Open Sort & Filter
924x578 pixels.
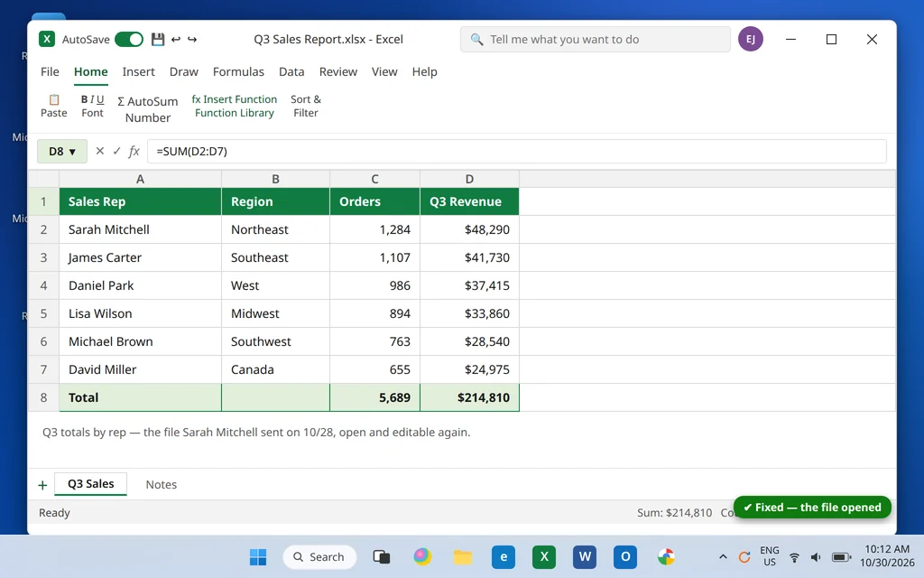click(305, 107)
